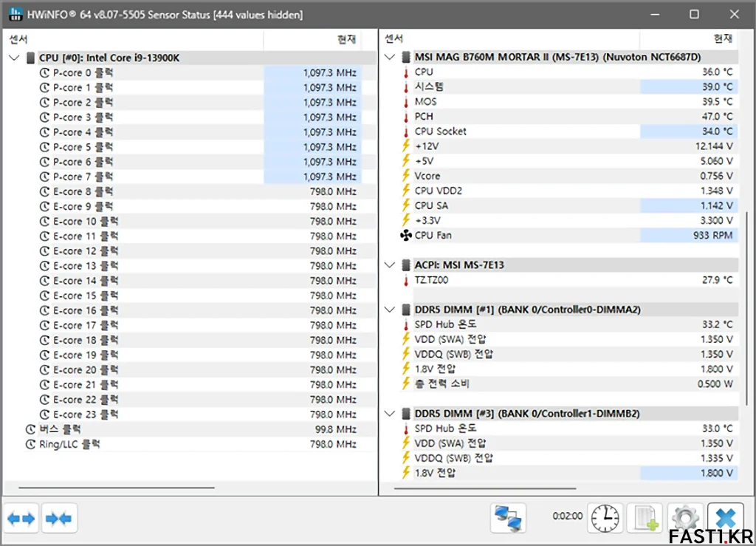Click the CPU Fan fan icon
This screenshot has height=546, width=756.
(x=406, y=236)
